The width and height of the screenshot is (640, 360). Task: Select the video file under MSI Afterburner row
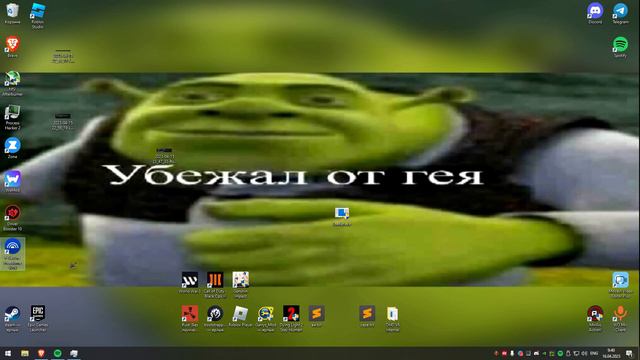(x=63, y=122)
